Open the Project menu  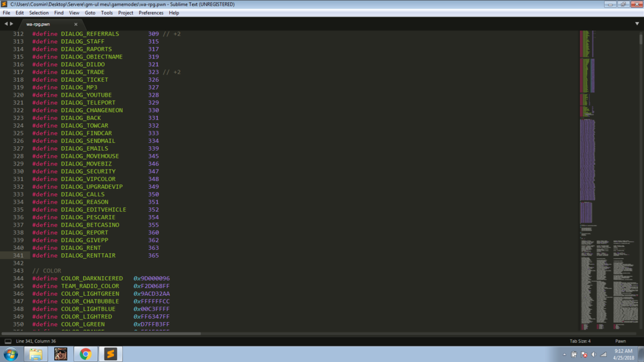pyautogui.click(x=126, y=13)
